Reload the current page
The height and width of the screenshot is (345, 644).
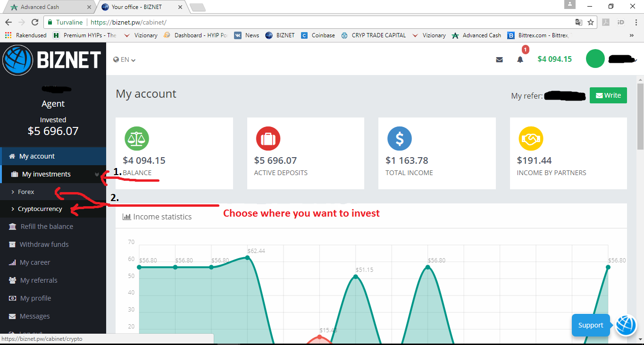(35, 22)
